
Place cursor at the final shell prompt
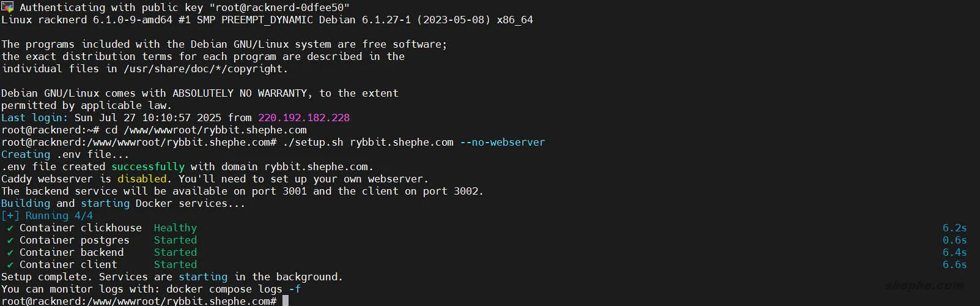[286, 301]
